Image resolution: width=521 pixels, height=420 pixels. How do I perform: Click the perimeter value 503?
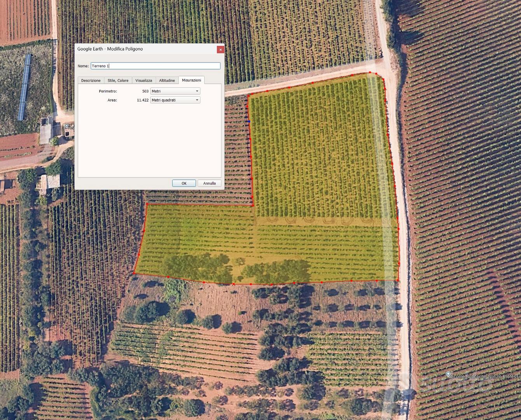click(145, 91)
